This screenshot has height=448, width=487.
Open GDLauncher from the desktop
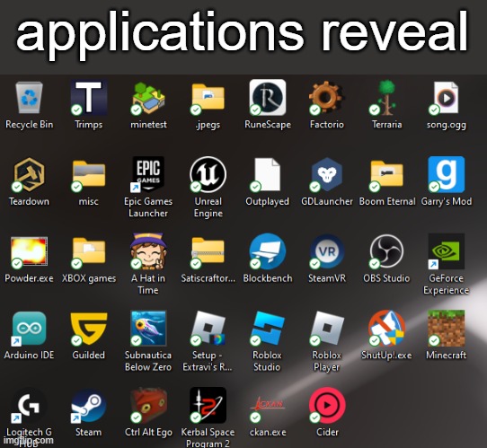[327, 174]
